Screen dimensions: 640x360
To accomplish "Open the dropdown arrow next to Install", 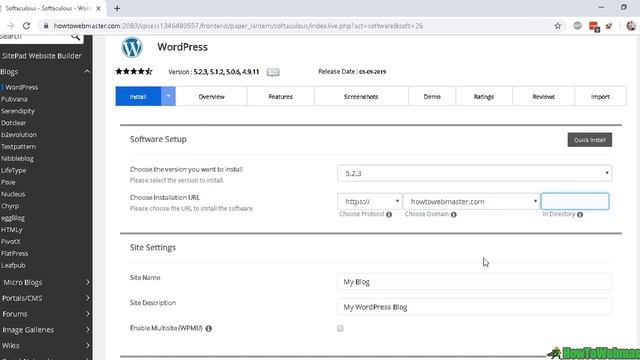I will click(x=168, y=96).
